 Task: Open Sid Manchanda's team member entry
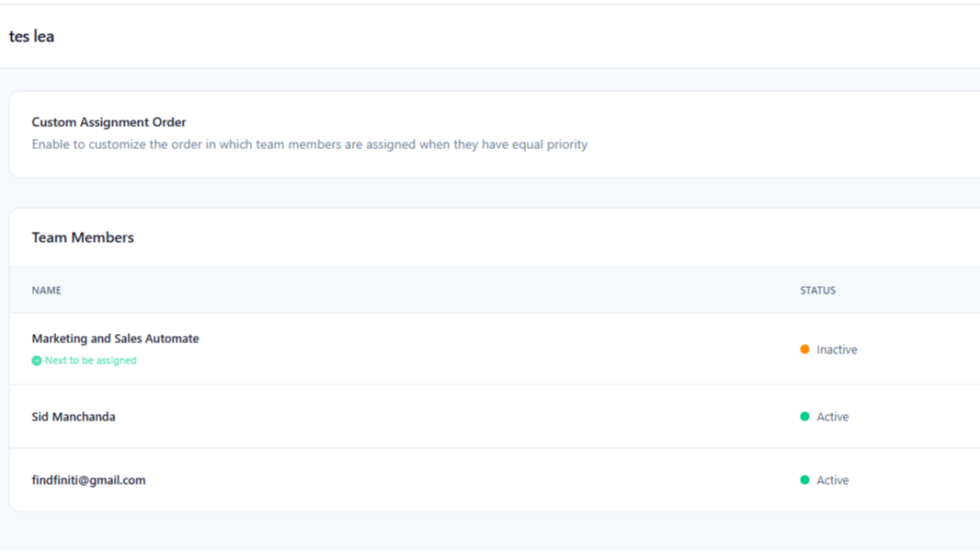pyautogui.click(x=74, y=416)
